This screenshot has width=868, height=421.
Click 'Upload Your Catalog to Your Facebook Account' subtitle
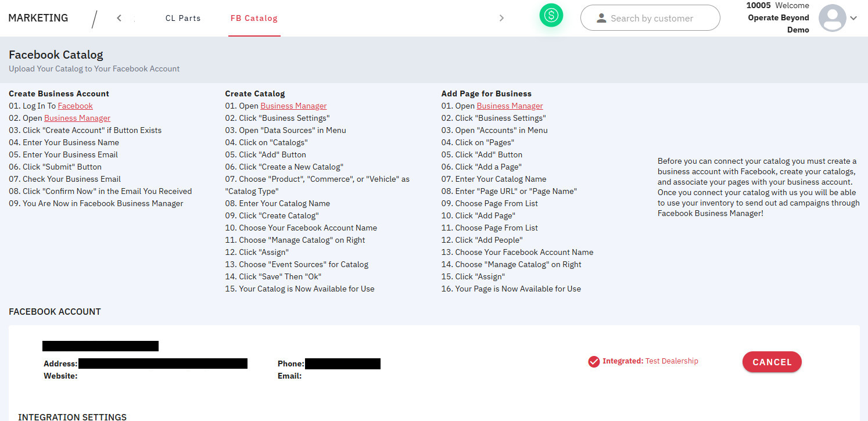click(x=94, y=69)
